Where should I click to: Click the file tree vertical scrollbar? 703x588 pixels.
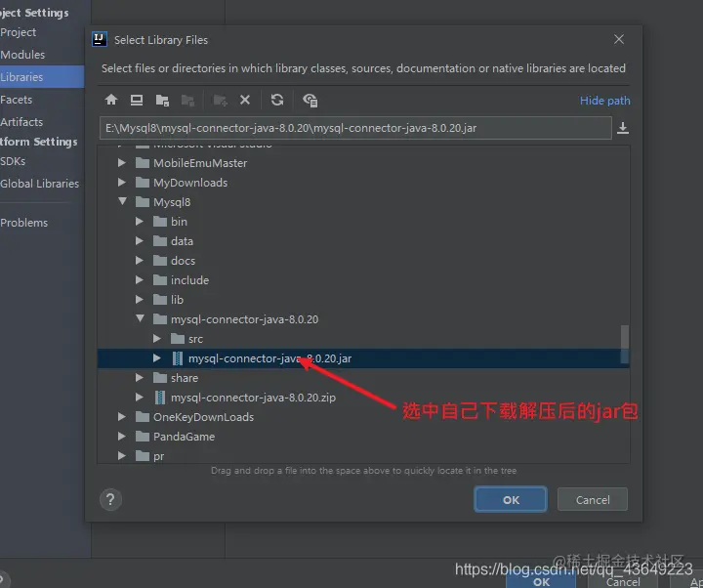tap(625, 345)
